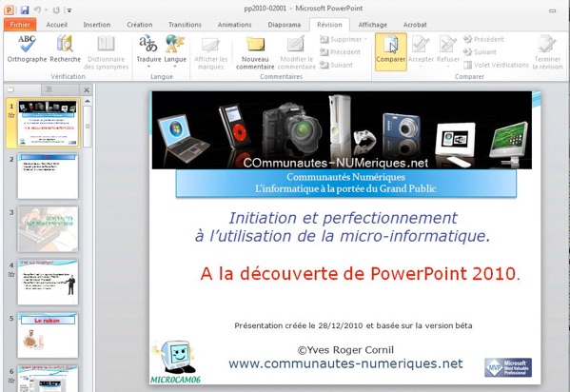Click the thumbnail pane scroll-up arrow
The width and height of the screenshot is (570, 392).
(x=88, y=101)
